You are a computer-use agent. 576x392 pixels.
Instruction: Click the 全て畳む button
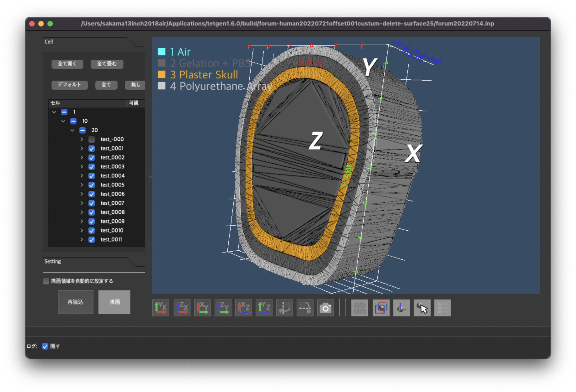pyautogui.click(x=107, y=64)
